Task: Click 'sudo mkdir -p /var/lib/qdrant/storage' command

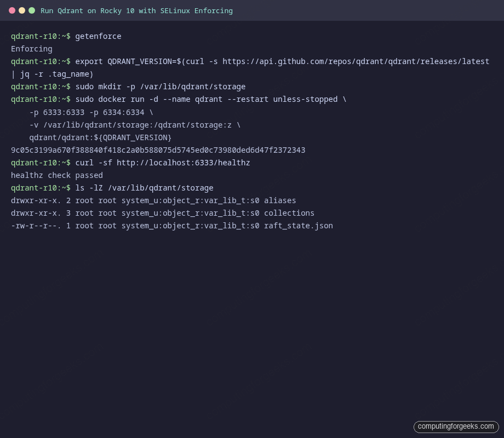Action: coord(161,87)
